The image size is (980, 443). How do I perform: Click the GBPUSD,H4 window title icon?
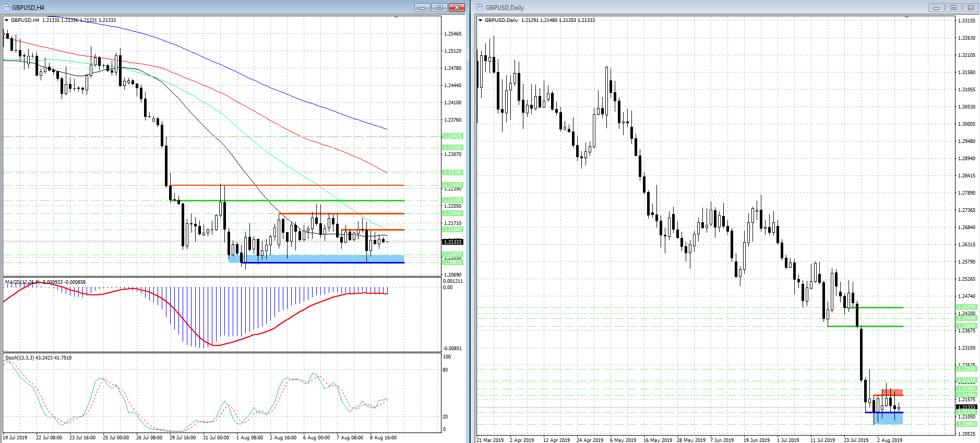pos(6,7)
